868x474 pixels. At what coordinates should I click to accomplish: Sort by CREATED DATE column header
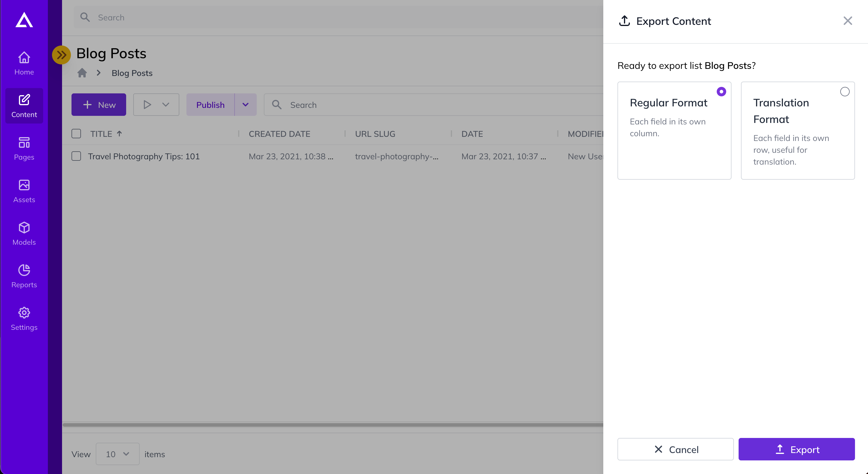click(x=279, y=134)
